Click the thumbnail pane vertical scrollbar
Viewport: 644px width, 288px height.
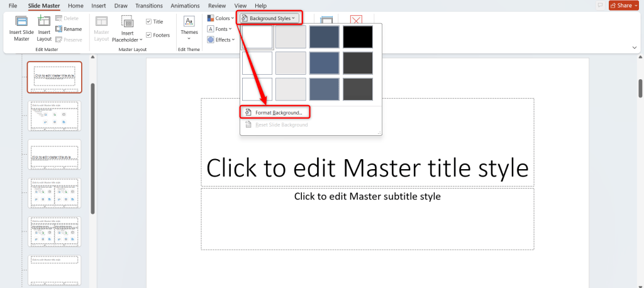coord(93,148)
